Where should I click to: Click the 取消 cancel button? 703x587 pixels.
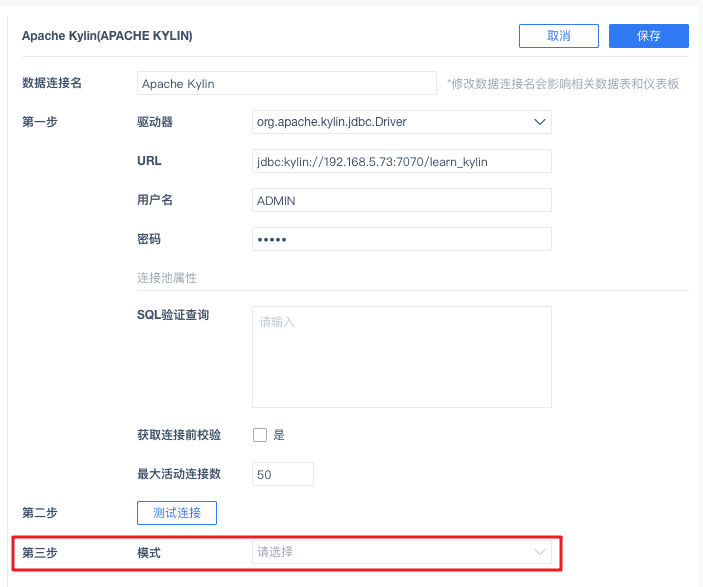[x=559, y=36]
